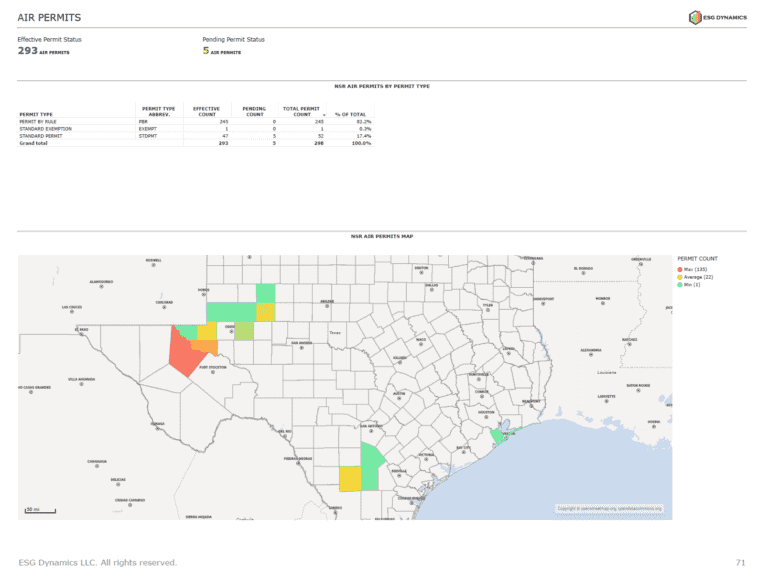The image size is (768, 586).
Task: Select the Standard Exemption row label
Action: click(46, 129)
